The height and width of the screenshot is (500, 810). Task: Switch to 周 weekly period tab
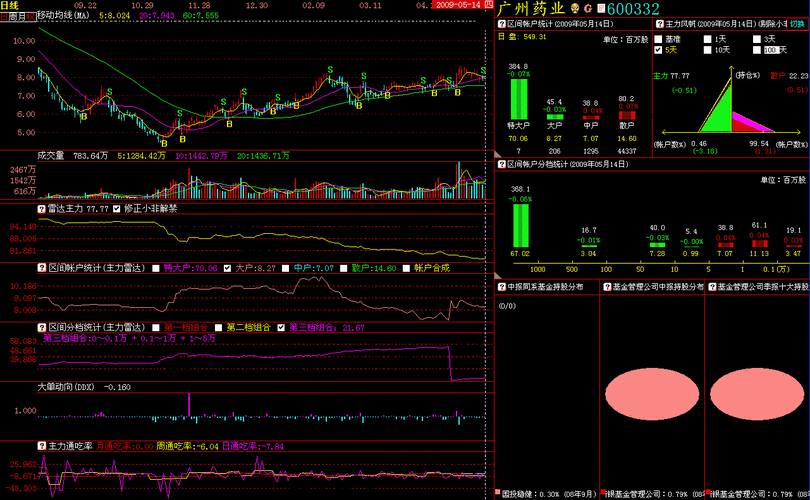(13, 16)
